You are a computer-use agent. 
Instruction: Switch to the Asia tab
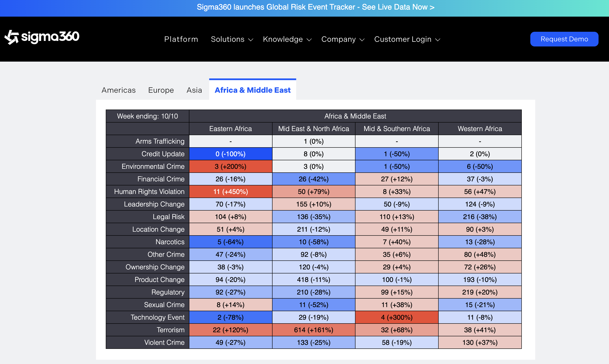[x=194, y=90]
